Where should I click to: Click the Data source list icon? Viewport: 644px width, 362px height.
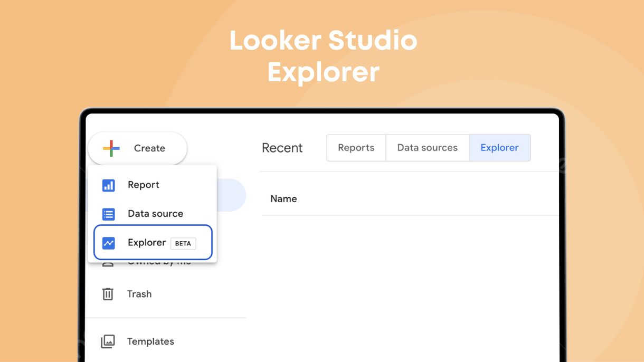point(109,214)
